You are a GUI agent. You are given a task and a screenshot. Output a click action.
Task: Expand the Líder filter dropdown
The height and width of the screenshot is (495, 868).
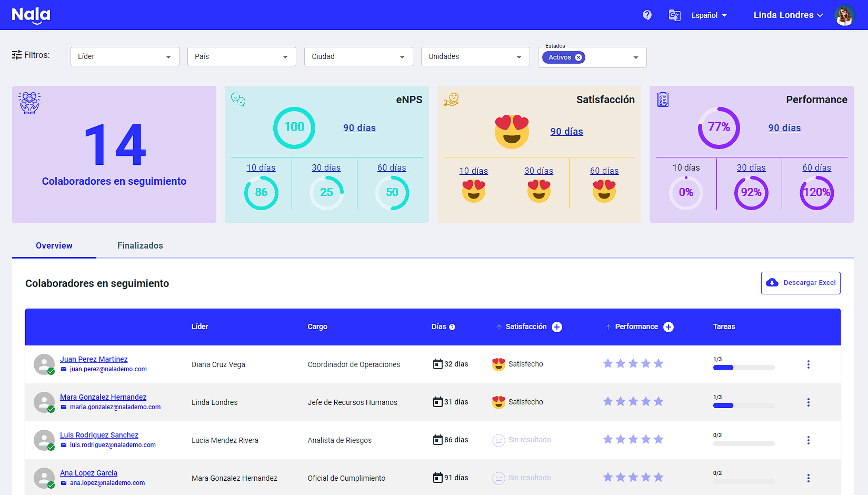tap(125, 57)
